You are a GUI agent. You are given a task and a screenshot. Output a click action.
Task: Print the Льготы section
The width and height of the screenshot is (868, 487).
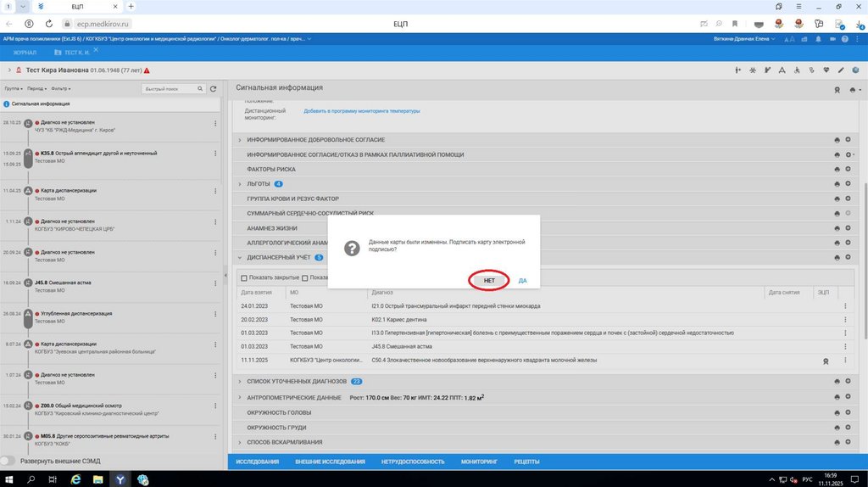coord(837,183)
